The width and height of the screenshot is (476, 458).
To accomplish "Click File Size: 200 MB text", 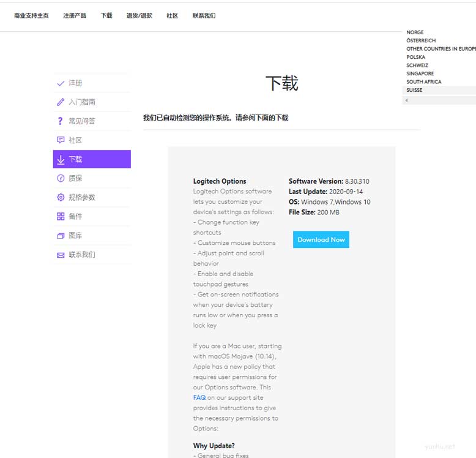I will tap(314, 212).
